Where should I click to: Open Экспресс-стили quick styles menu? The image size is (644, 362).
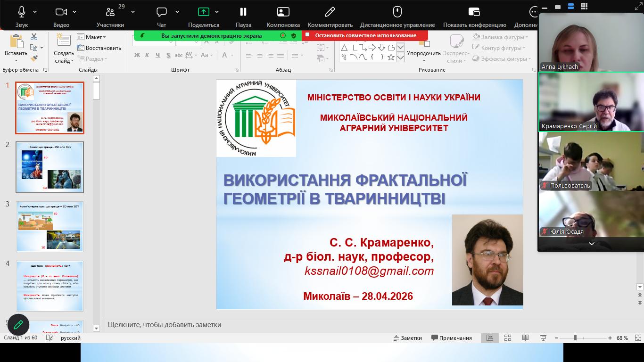pyautogui.click(x=456, y=49)
